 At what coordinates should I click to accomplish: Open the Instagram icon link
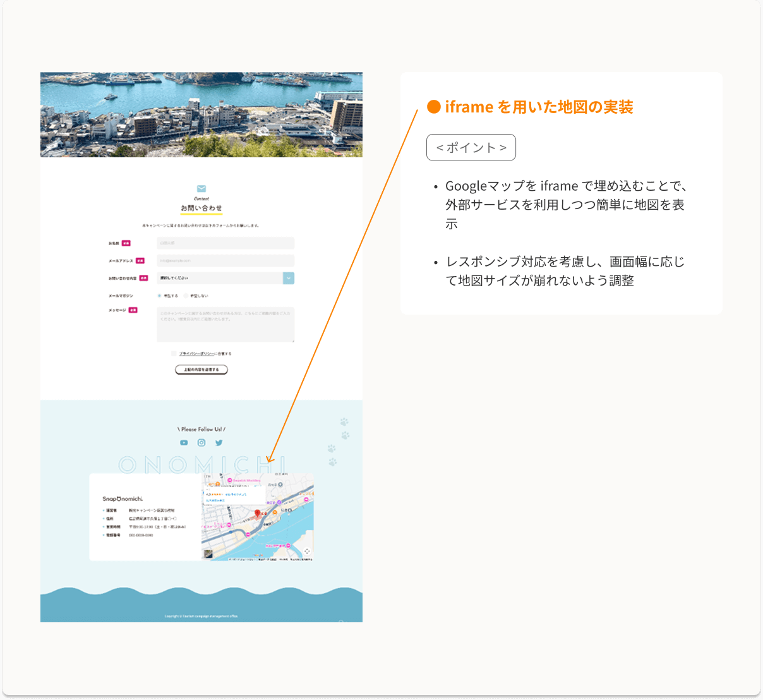coord(201,443)
